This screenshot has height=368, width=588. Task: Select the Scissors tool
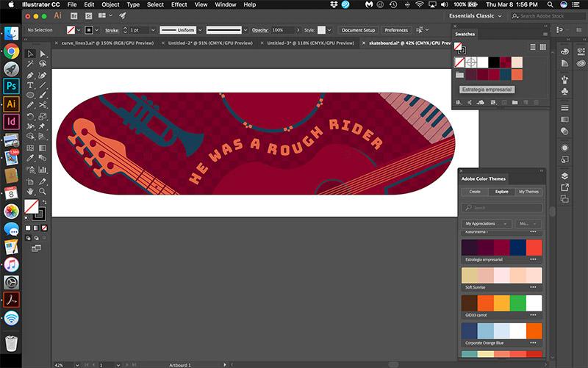coord(43,106)
